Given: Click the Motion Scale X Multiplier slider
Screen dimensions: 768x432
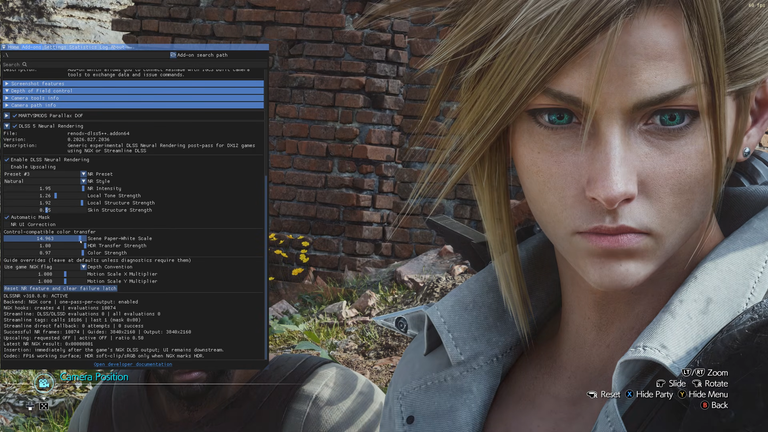Looking at the screenshot, I should (x=45, y=274).
